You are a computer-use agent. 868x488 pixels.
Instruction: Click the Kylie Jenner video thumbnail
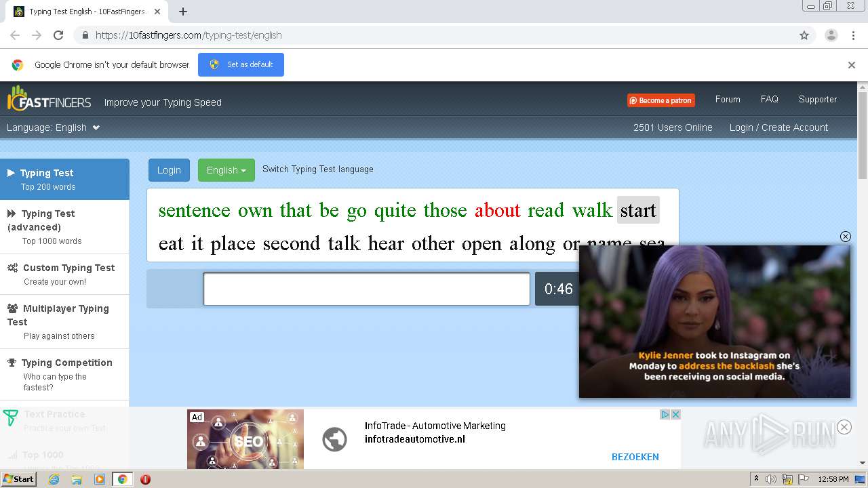coord(715,321)
